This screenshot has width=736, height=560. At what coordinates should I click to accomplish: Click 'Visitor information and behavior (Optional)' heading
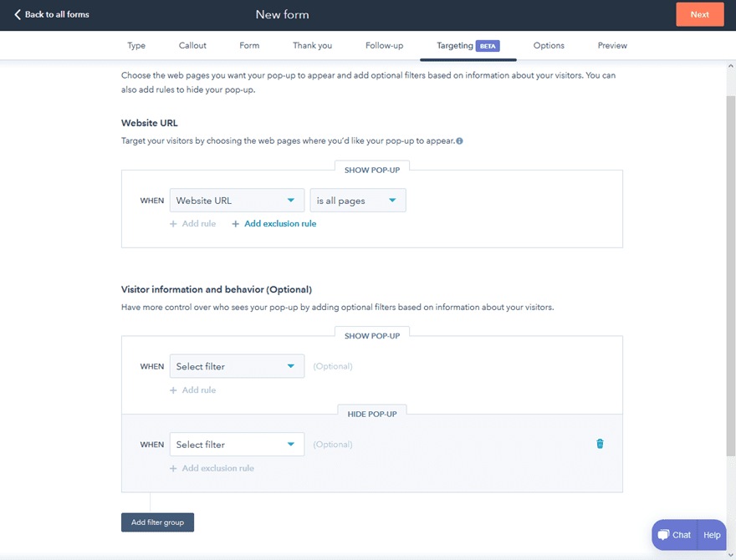pyautogui.click(x=217, y=289)
